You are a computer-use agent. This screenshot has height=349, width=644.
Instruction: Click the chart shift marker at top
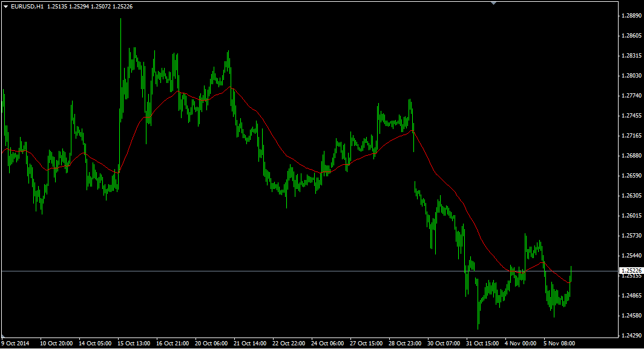[494, 3]
